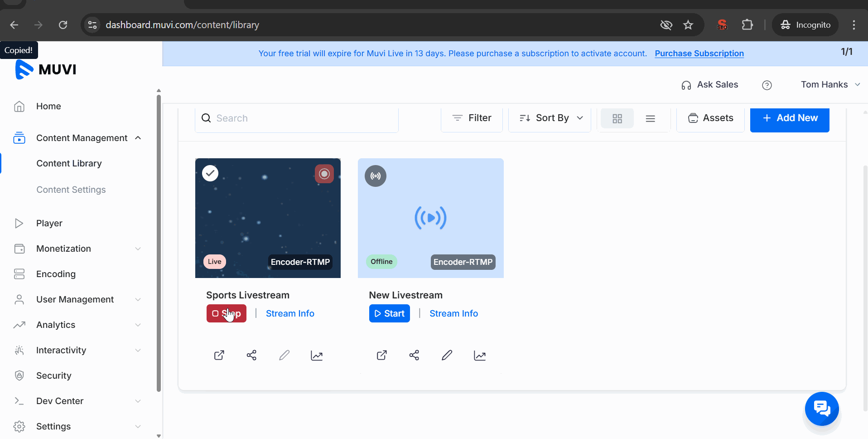This screenshot has width=868, height=439.
Task: Bookmark page with the star icon
Action: [x=688, y=25]
